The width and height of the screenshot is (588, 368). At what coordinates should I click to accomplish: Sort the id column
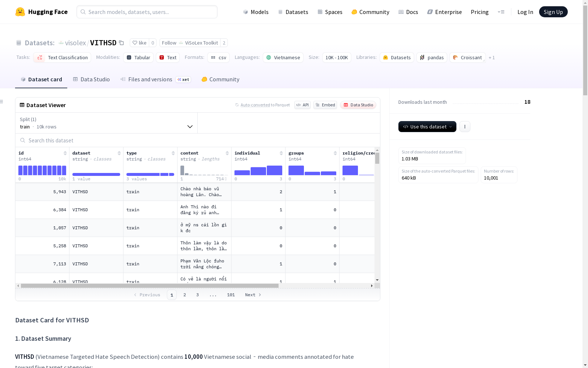(x=65, y=153)
